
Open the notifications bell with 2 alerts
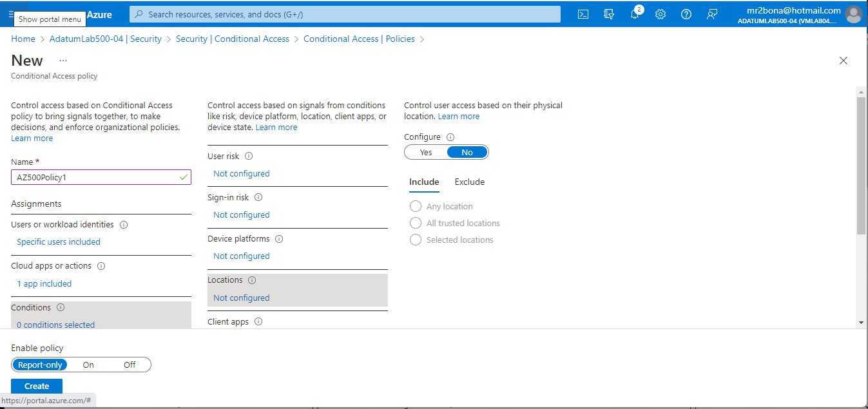pos(635,14)
